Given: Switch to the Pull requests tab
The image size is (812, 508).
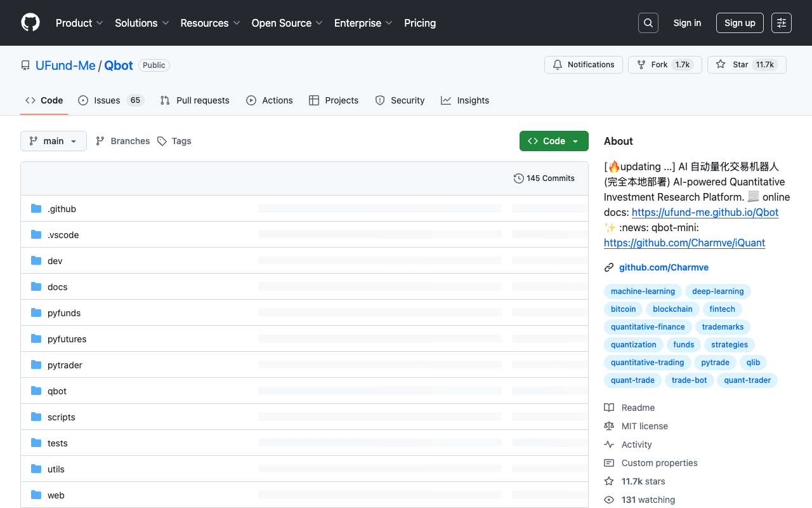Looking at the screenshot, I should [195, 100].
